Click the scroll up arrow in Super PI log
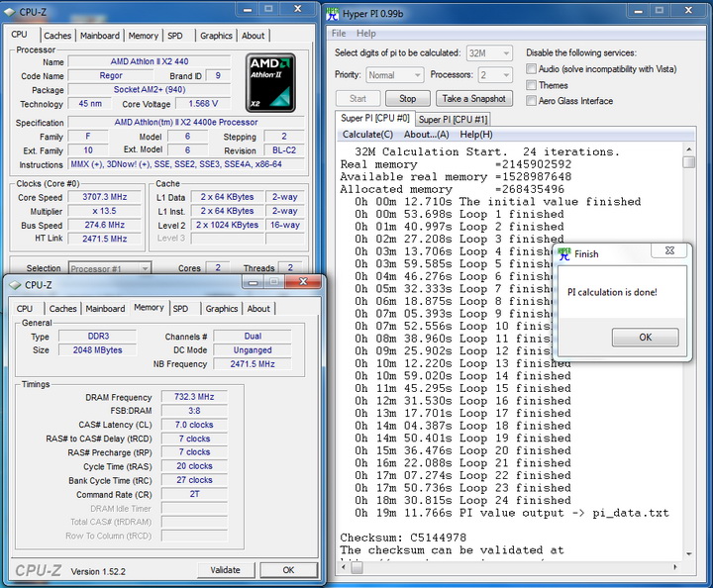This screenshot has height=588, width=713. (689, 149)
